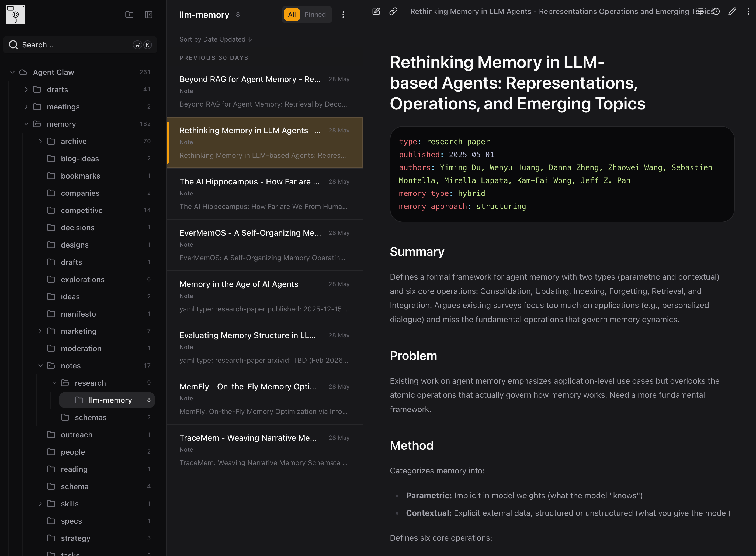The width and height of the screenshot is (756, 556).
Task: Open the note version history
Action: [716, 11]
